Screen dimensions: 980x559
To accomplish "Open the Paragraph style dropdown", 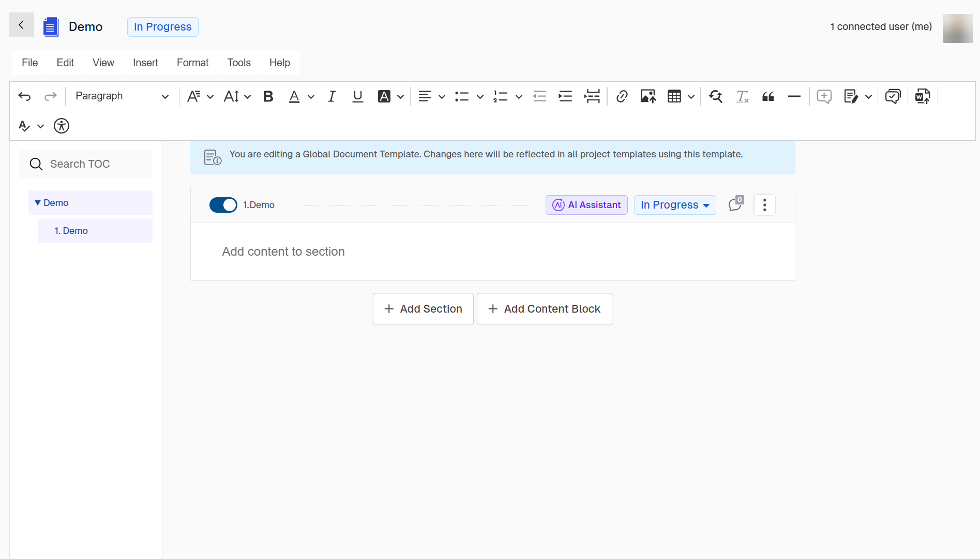I will (x=122, y=96).
